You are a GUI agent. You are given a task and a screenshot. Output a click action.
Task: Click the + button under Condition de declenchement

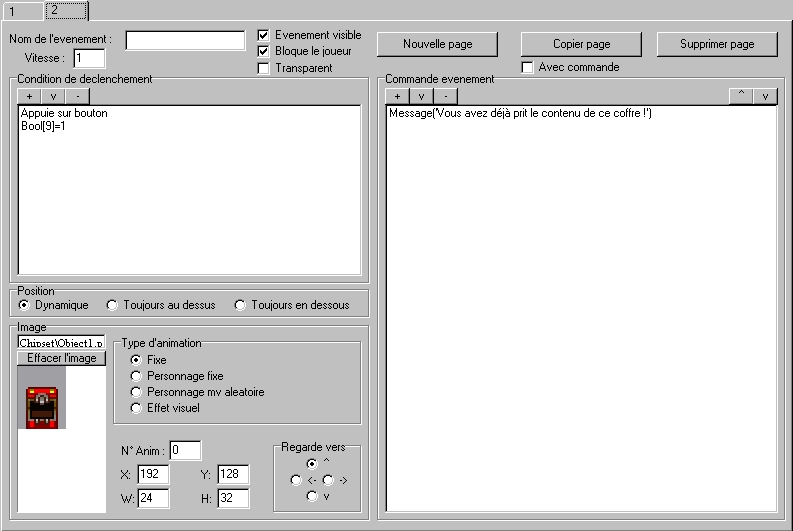click(x=29, y=96)
